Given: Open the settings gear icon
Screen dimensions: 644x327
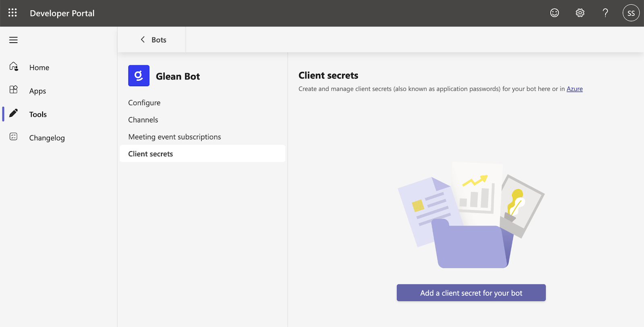Looking at the screenshot, I should pyautogui.click(x=580, y=13).
